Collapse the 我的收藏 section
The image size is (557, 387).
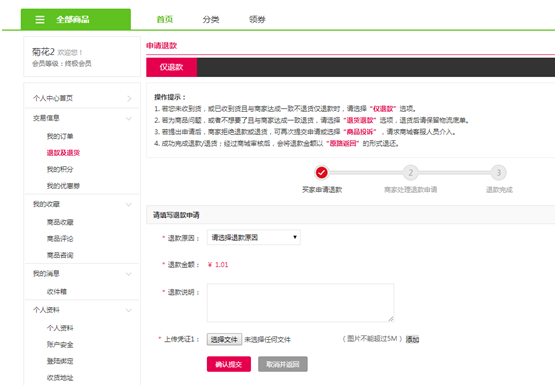click(x=129, y=205)
